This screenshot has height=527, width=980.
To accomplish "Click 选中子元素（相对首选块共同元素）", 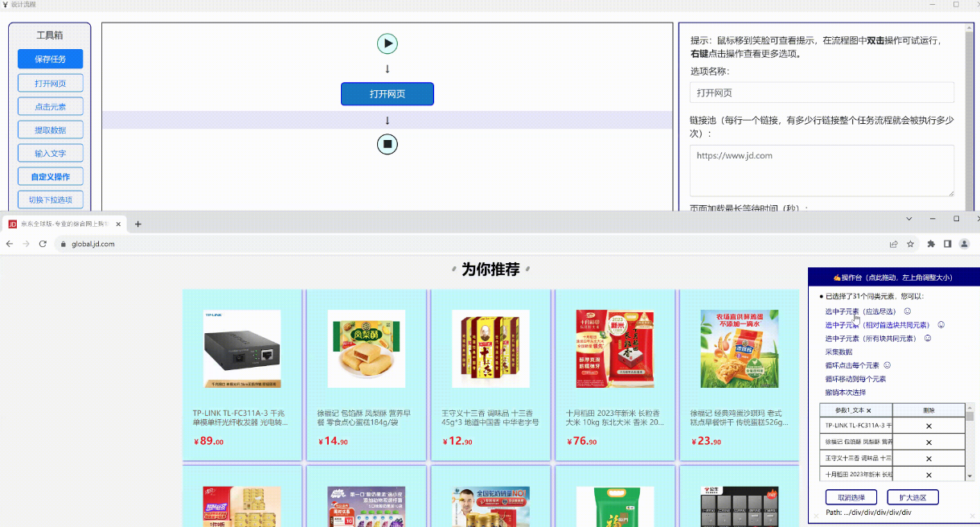I will 877,325.
